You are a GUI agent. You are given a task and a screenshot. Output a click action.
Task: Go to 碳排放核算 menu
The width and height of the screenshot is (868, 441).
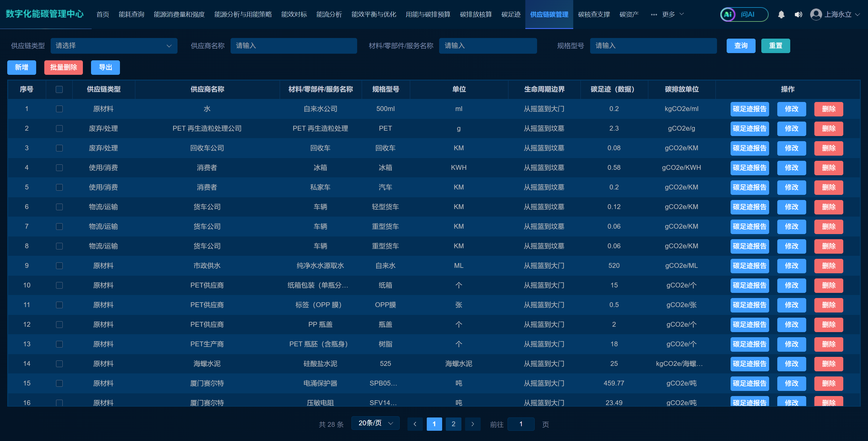[476, 14]
